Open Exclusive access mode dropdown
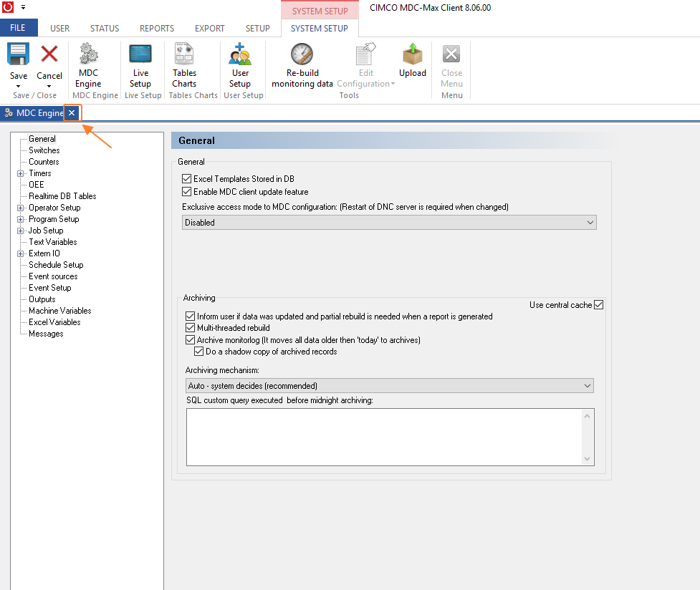 [x=389, y=222]
